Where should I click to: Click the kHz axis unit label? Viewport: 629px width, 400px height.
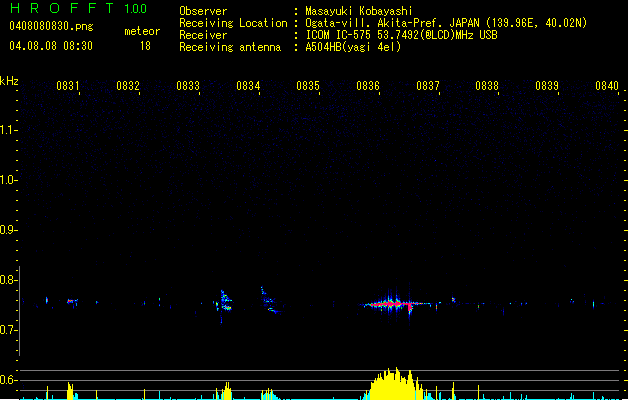(x=9, y=81)
